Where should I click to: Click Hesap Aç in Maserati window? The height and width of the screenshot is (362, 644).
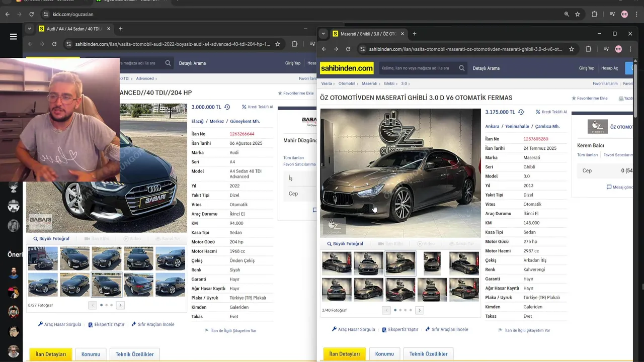pyautogui.click(x=610, y=68)
